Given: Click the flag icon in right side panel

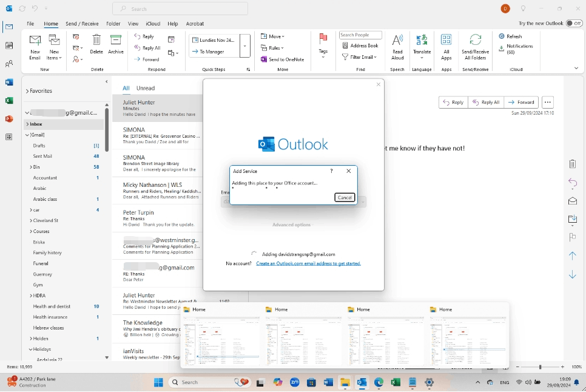Looking at the screenshot, I should 572,237.
